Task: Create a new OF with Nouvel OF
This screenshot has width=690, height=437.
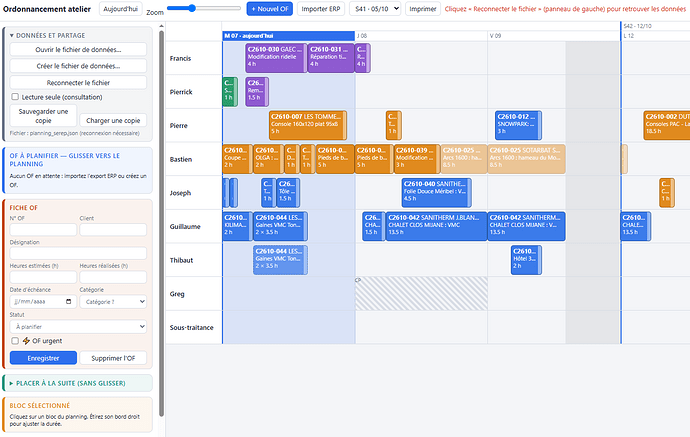Action: tap(269, 9)
